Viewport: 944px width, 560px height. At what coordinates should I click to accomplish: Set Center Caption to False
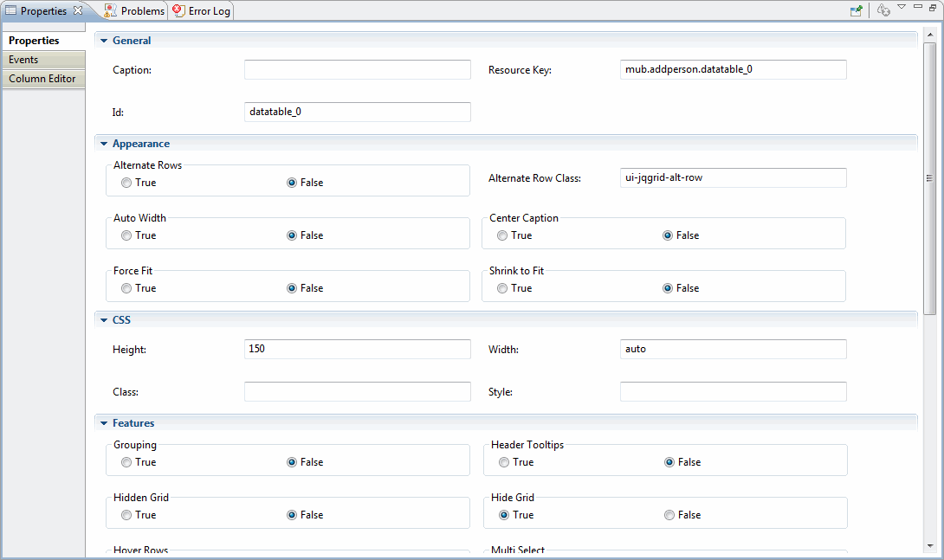tap(668, 235)
